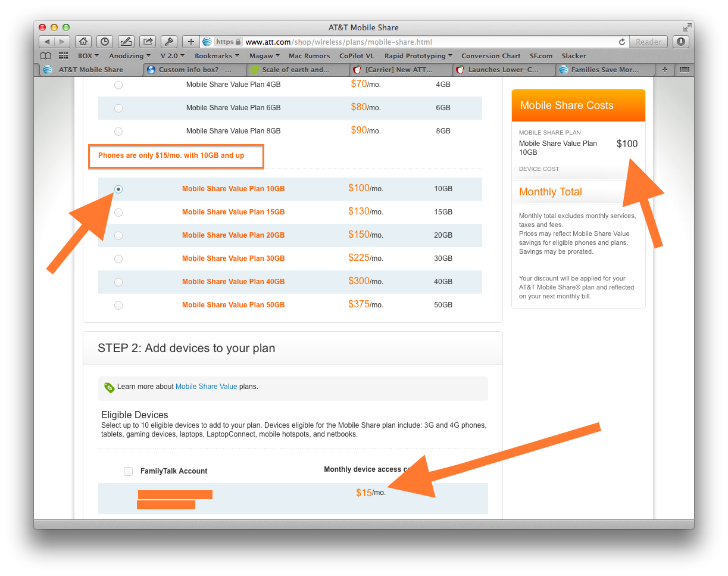728x576 pixels.
Task: Click the share arrow icon in toolbar
Action: (x=147, y=42)
